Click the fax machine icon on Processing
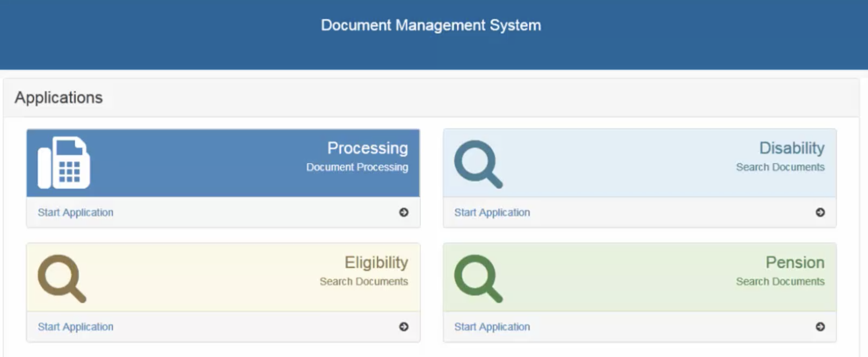Viewport: 868px width, 357px height. 64,162
